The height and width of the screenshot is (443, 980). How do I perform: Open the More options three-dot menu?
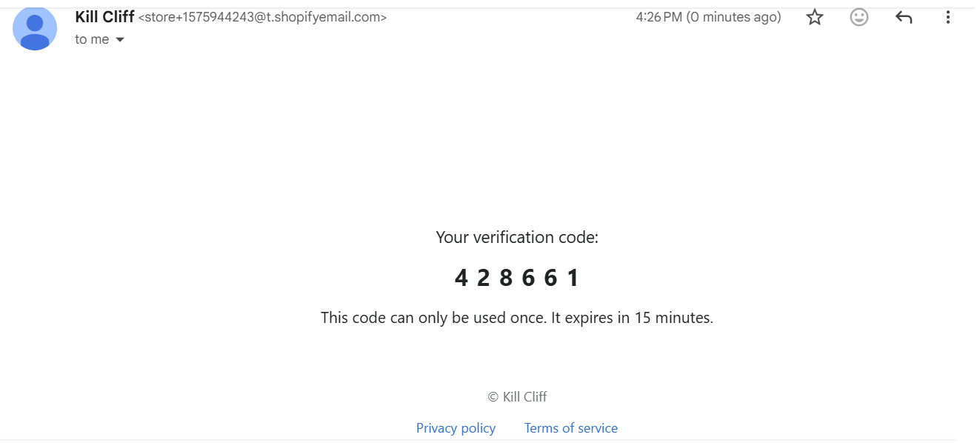pos(947,17)
